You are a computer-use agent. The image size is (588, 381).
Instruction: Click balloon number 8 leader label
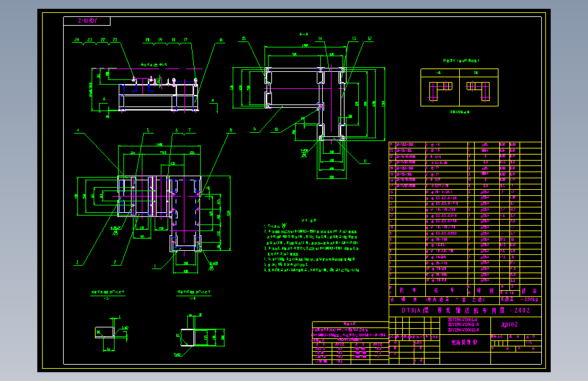click(x=231, y=130)
